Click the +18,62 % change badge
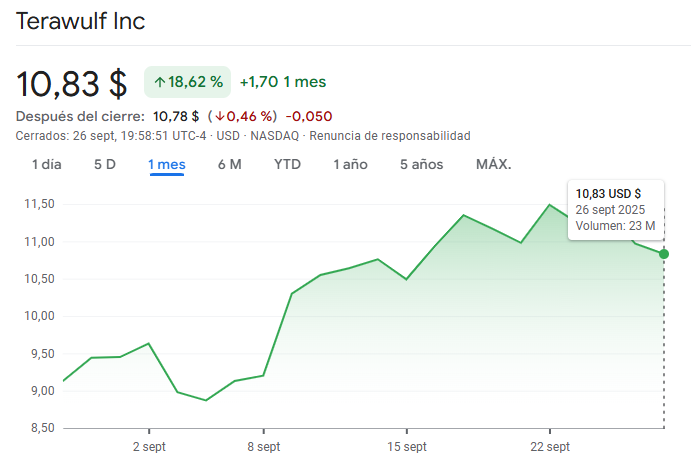Screen dimensions: 691x464 point(188,81)
